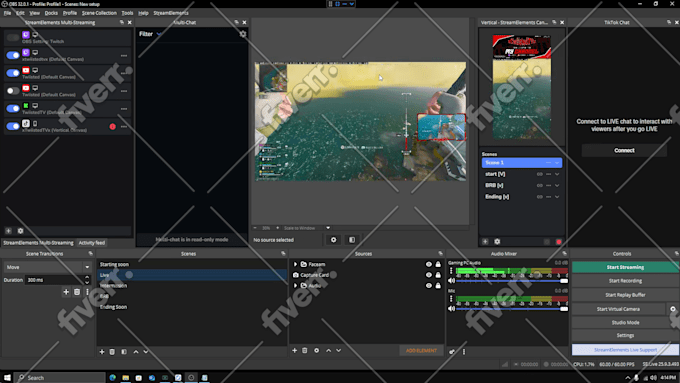Toggle first enabled YouTube Twiisted output switch
680x383 pixels.
point(13,73)
